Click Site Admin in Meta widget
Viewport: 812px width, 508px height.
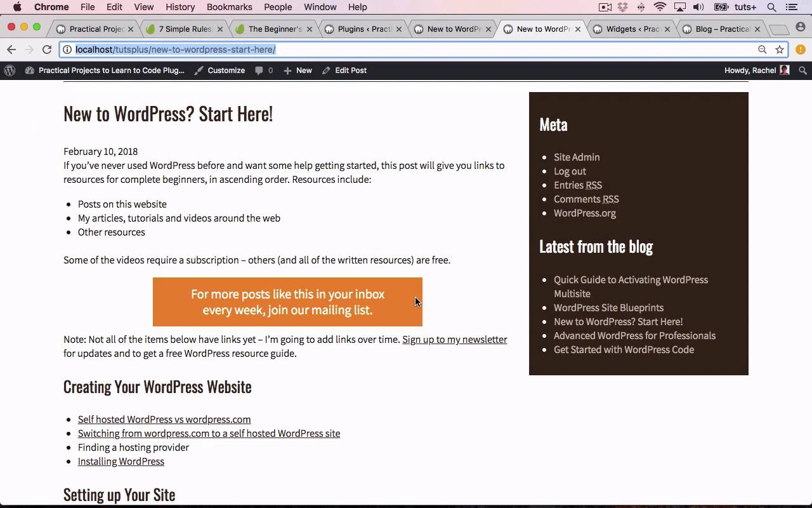pyautogui.click(x=577, y=157)
